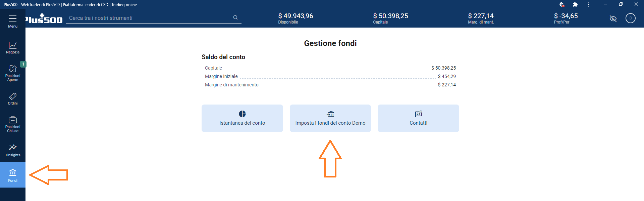The image size is (644, 201).
Task: Select the Fondi sidebar item
Action: pyautogui.click(x=13, y=175)
